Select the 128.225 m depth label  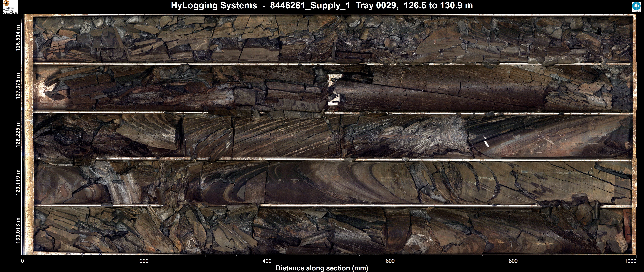pos(18,134)
